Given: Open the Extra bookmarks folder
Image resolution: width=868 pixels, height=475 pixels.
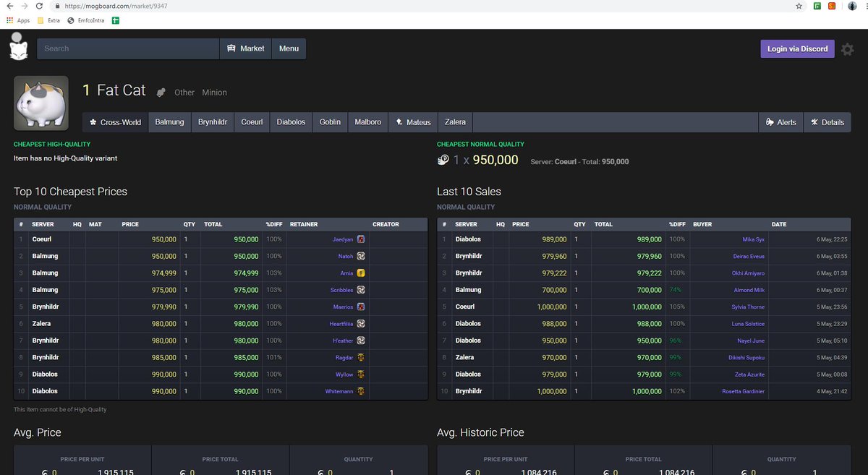Looking at the screenshot, I should click(48, 20).
